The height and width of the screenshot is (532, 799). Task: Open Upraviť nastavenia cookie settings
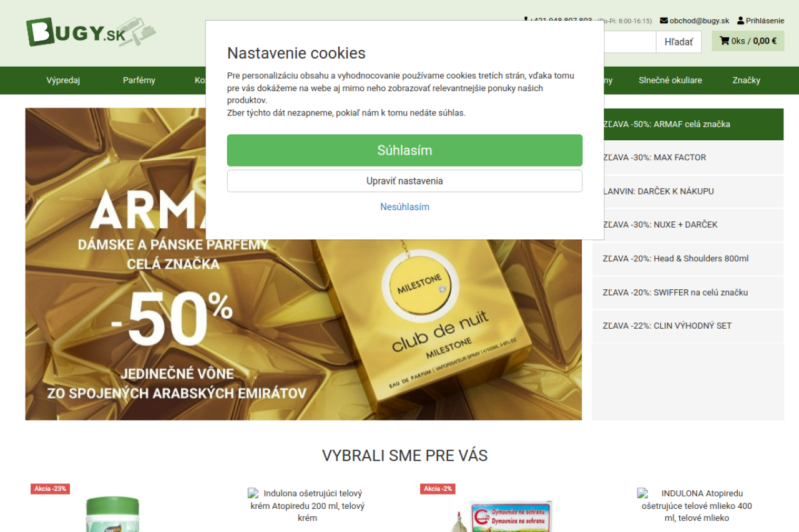[404, 181]
